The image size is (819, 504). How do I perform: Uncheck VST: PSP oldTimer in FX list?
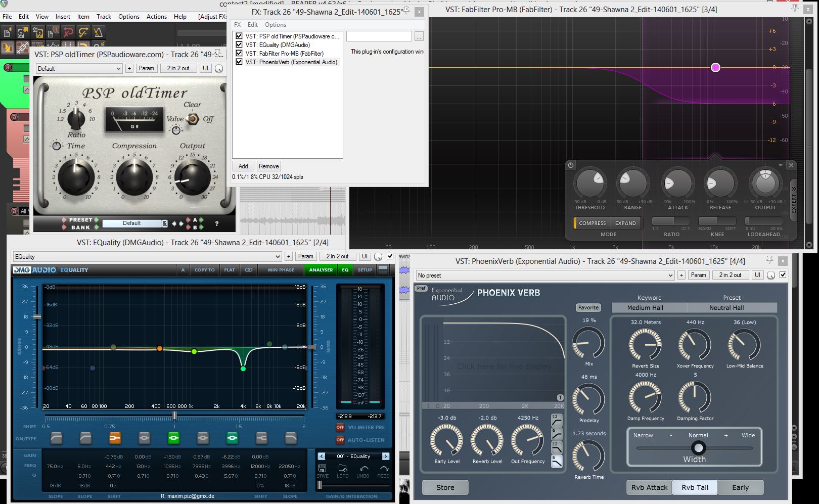[239, 36]
